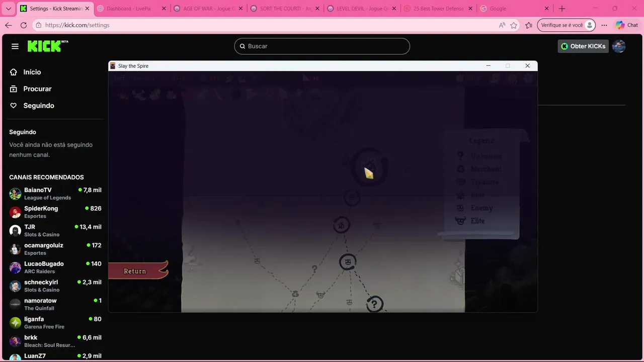Switch to AGE OF WAR tab
Image resolution: width=644 pixels, height=362 pixels.
[x=208, y=9]
